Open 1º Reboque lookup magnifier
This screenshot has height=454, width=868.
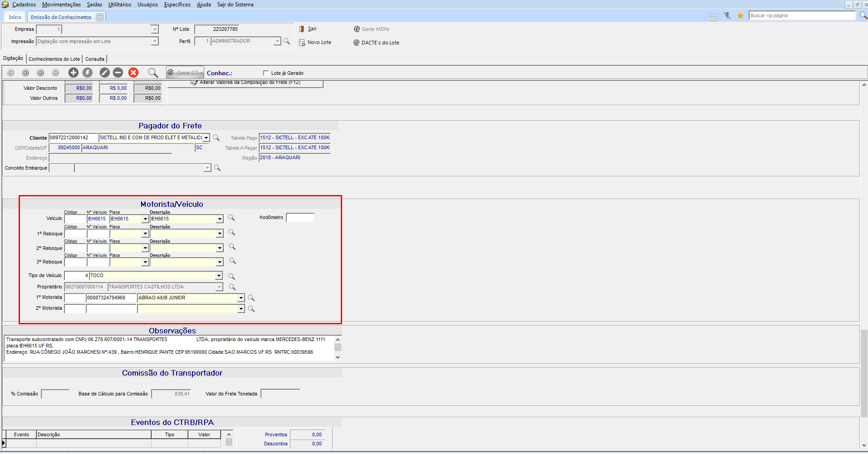232,232
